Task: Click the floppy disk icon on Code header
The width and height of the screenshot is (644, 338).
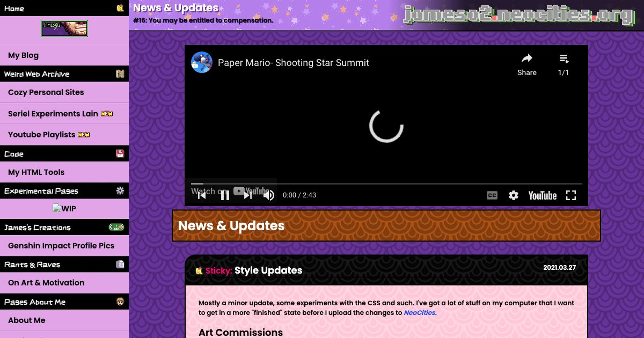Action: pyautogui.click(x=120, y=153)
